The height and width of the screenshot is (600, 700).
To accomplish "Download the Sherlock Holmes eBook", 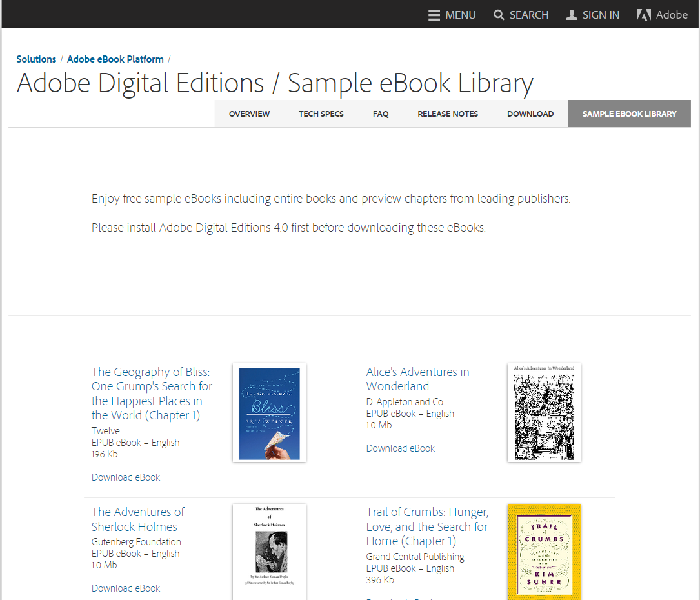I will tap(126, 588).
